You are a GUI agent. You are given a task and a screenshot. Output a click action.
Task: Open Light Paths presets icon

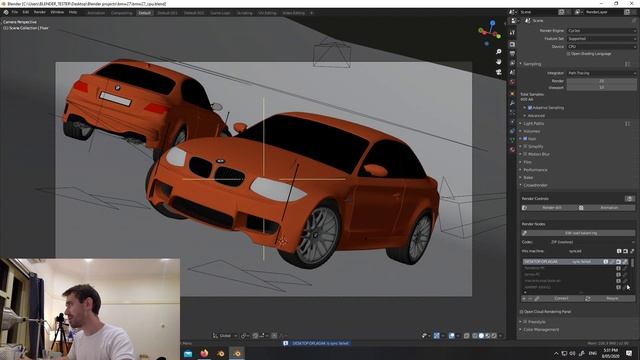(x=628, y=123)
